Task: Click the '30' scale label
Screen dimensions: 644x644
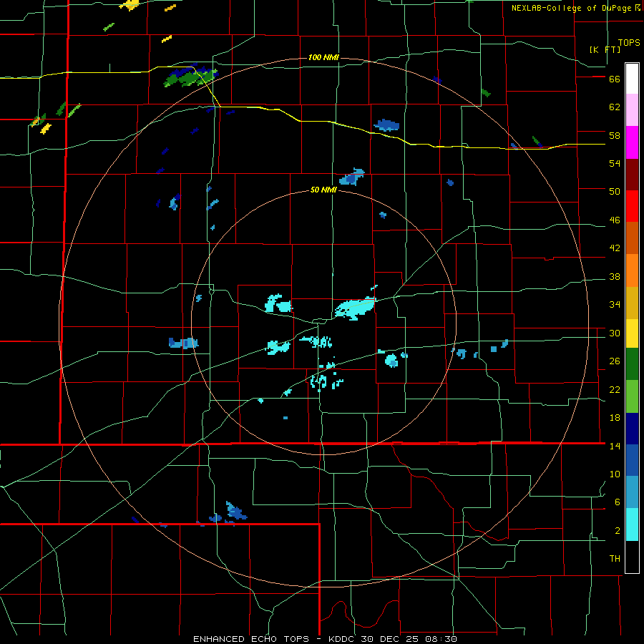Action: point(615,333)
